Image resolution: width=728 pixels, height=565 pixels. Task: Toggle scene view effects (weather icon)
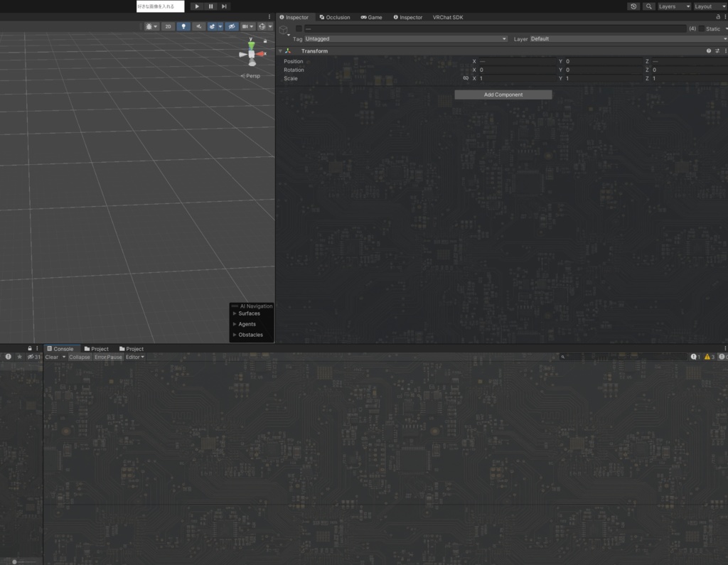(x=212, y=26)
